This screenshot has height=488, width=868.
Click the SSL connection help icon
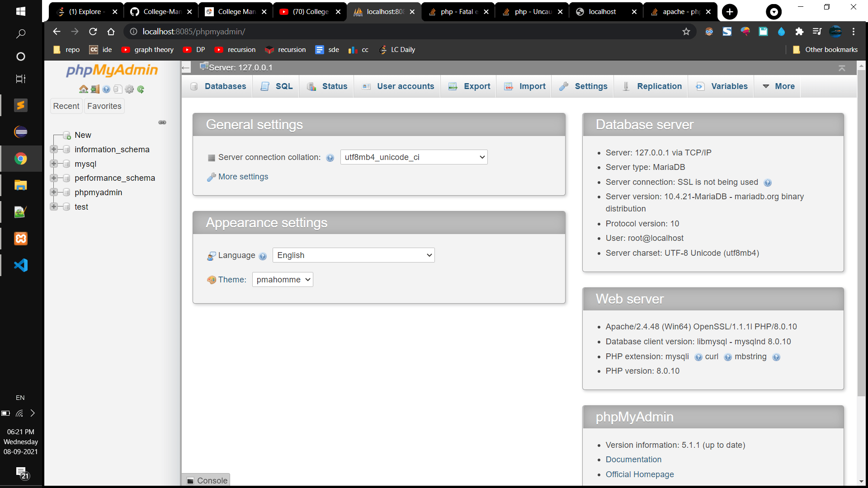768,183
